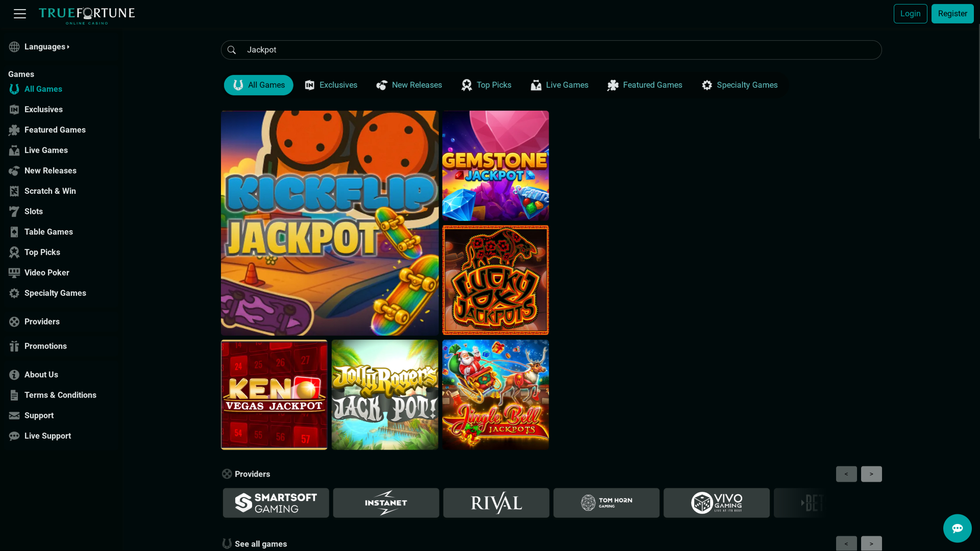Screen dimensions: 980x551
Task: Switch to the Featured Games filter tab
Action: (x=644, y=85)
